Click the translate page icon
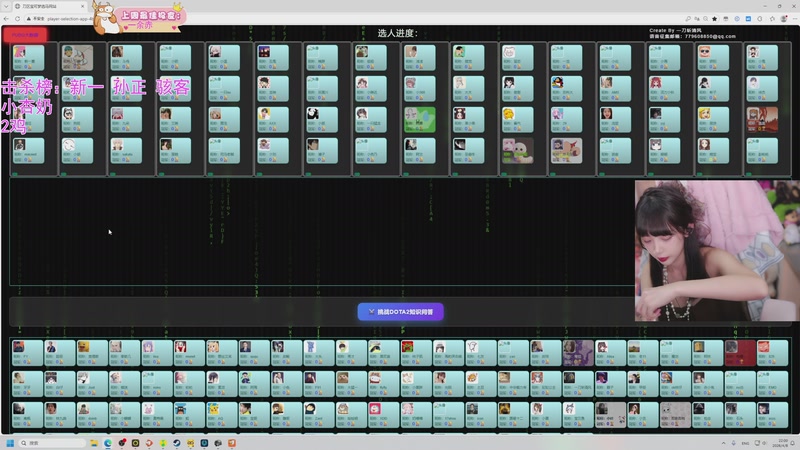800x450 pixels. pyautogui.click(x=697, y=18)
